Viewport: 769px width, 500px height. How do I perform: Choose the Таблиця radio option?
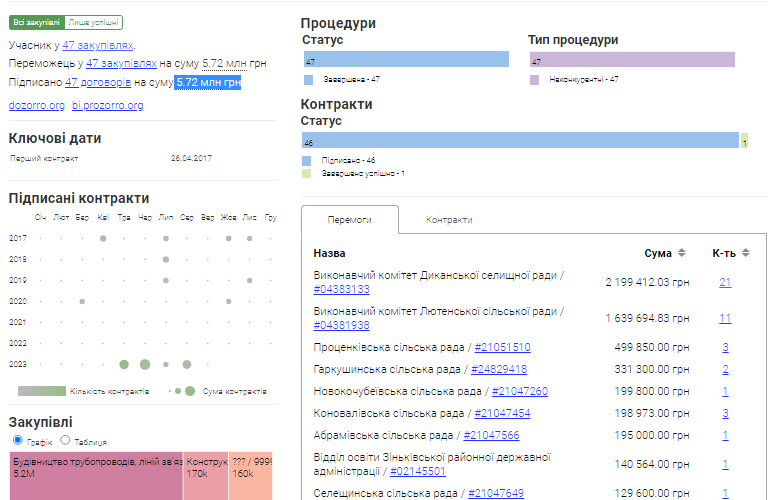tap(65, 440)
